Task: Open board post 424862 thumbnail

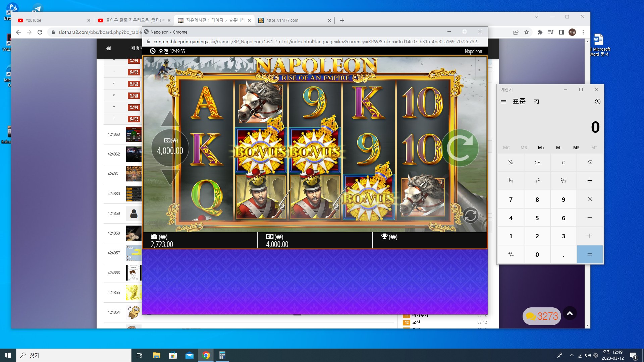Action: [x=134, y=154]
